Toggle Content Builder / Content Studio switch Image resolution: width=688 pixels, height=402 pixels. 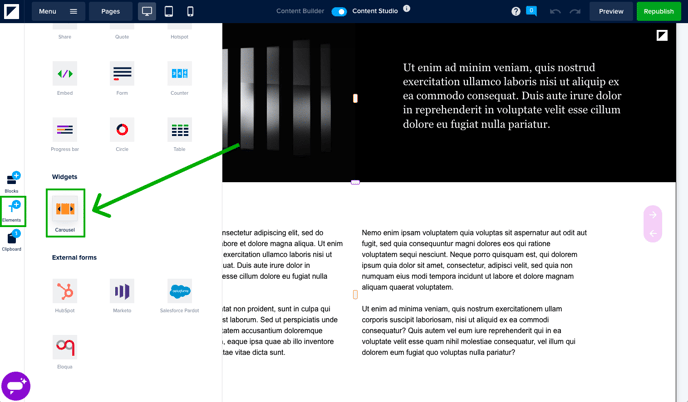tap(339, 11)
